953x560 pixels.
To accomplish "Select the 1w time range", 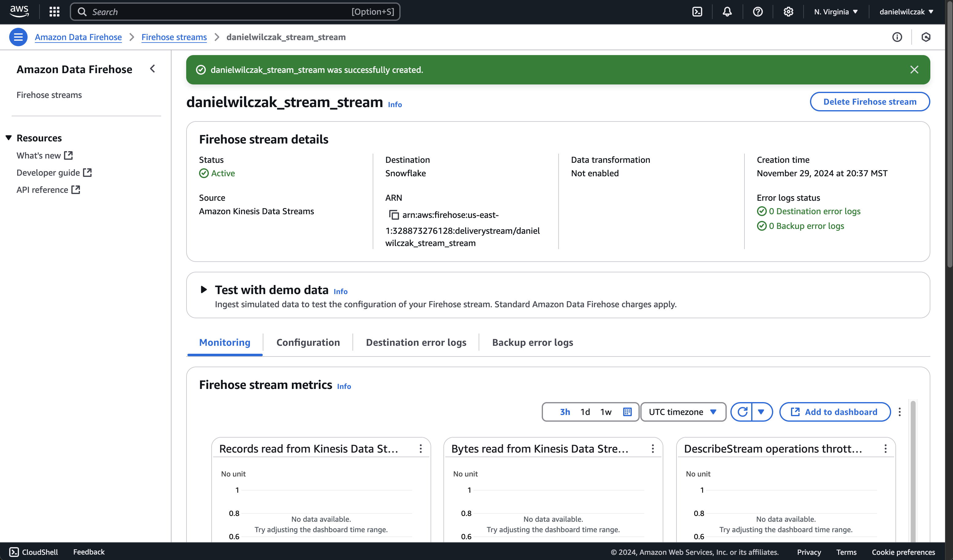I will tap(606, 412).
